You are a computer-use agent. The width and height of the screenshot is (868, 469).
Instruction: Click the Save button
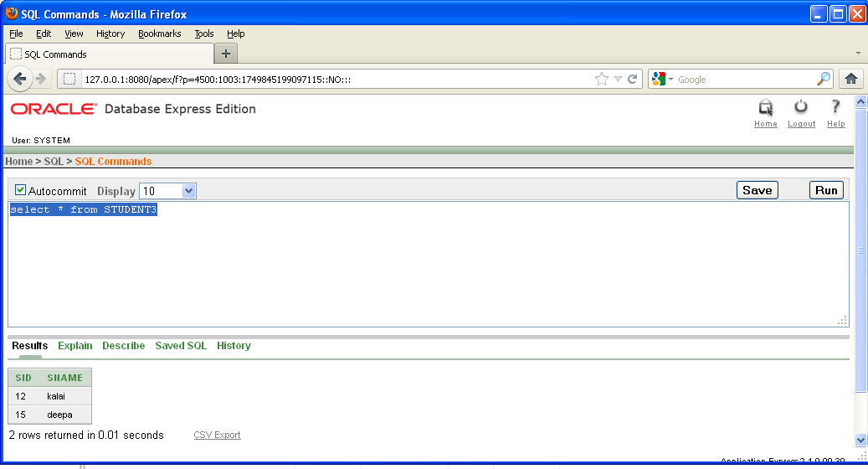[758, 190]
